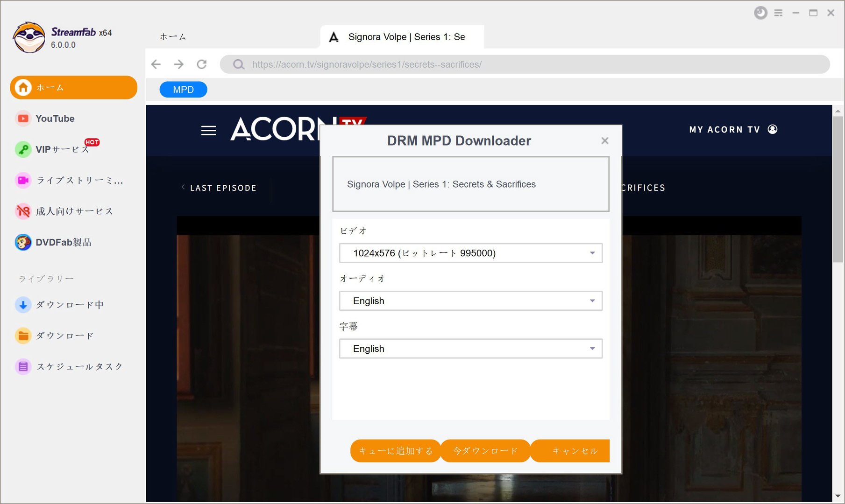Click the StreamFab skin/theme icon
The image size is (845, 504).
tap(760, 13)
